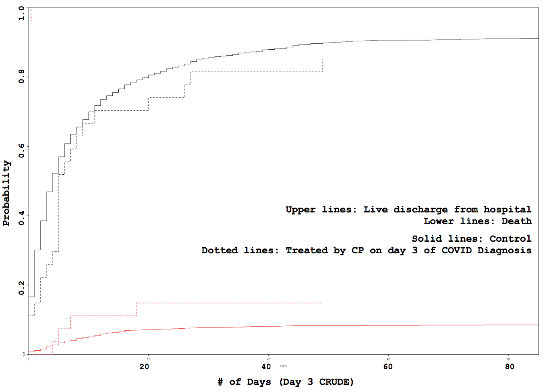
Task: Click the large x-axis label 20
Action: tap(144, 366)
